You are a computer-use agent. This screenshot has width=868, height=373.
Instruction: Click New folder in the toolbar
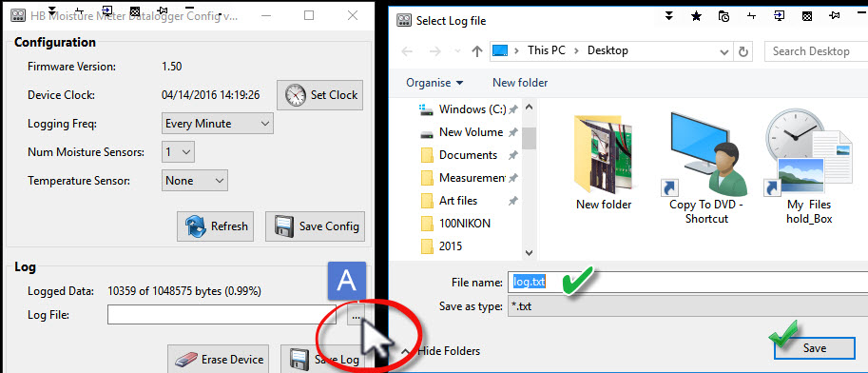click(520, 83)
